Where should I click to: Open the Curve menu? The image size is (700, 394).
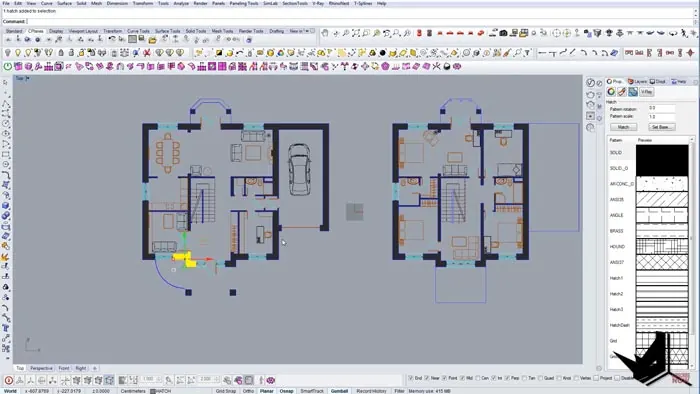pyautogui.click(x=46, y=3)
